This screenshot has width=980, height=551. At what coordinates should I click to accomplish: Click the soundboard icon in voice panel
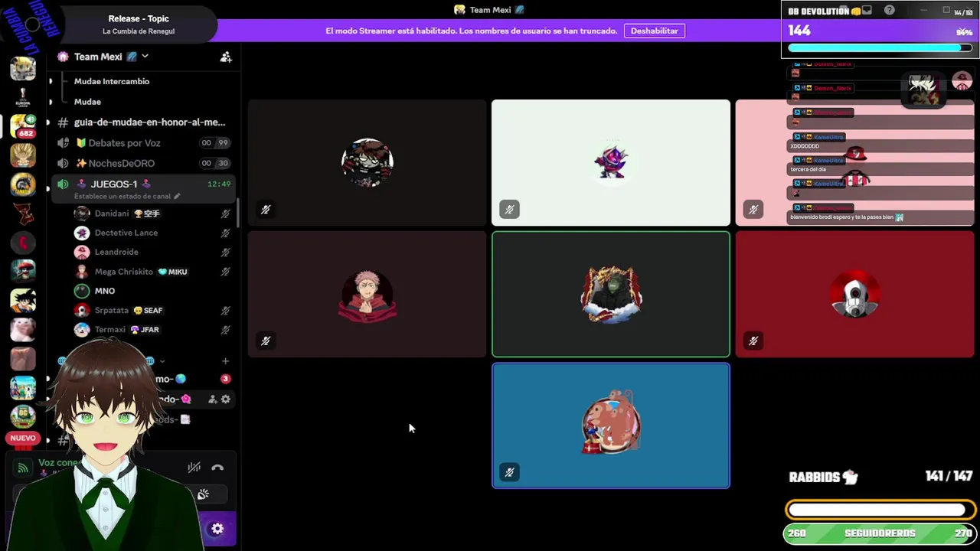203,494
